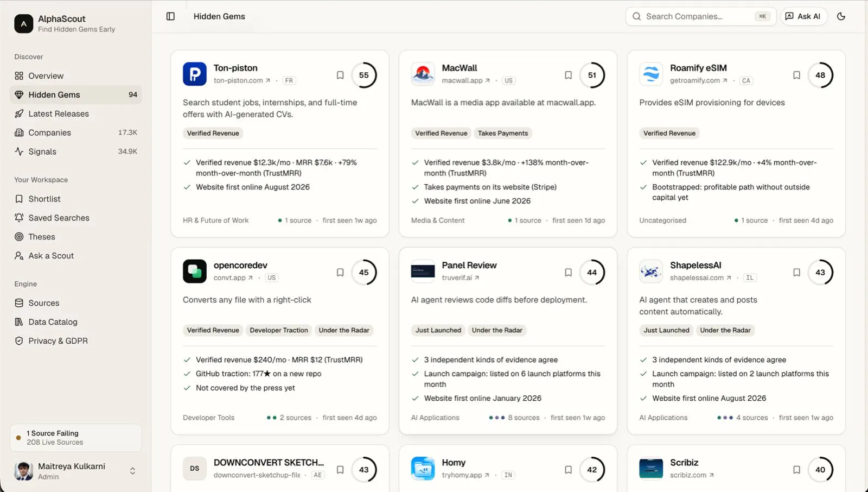Open Ask a Scout
The height and width of the screenshot is (492, 868).
pos(75,256)
